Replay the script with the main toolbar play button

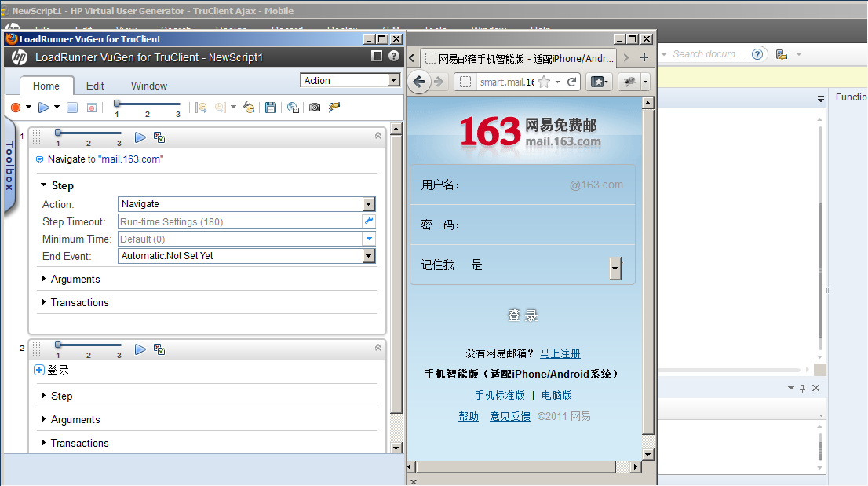pos(44,108)
